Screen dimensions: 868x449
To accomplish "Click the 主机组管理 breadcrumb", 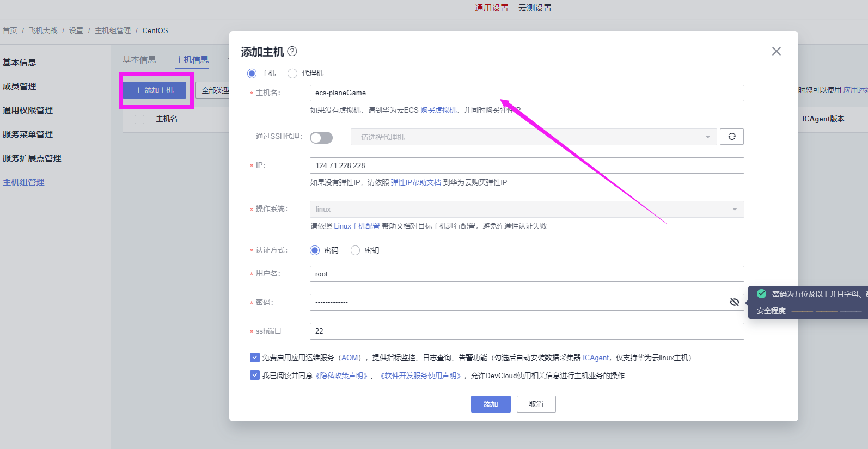I will [113, 30].
